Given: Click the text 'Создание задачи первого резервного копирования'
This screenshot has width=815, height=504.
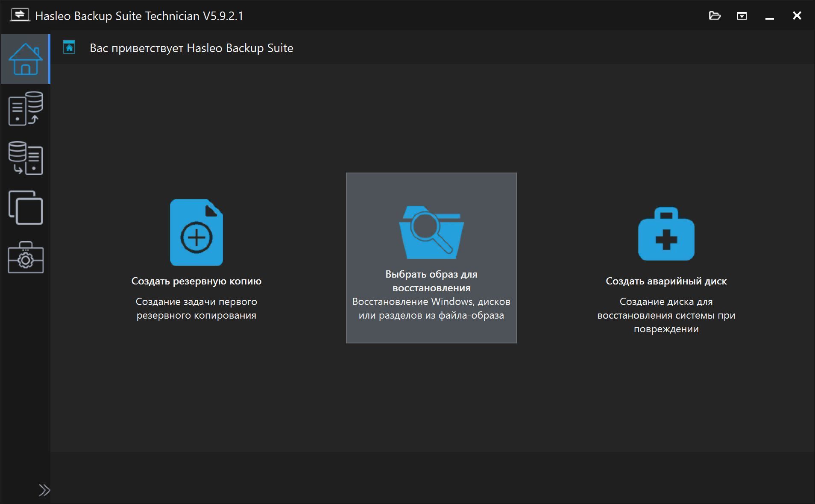Looking at the screenshot, I should click(x=196, y=308).
